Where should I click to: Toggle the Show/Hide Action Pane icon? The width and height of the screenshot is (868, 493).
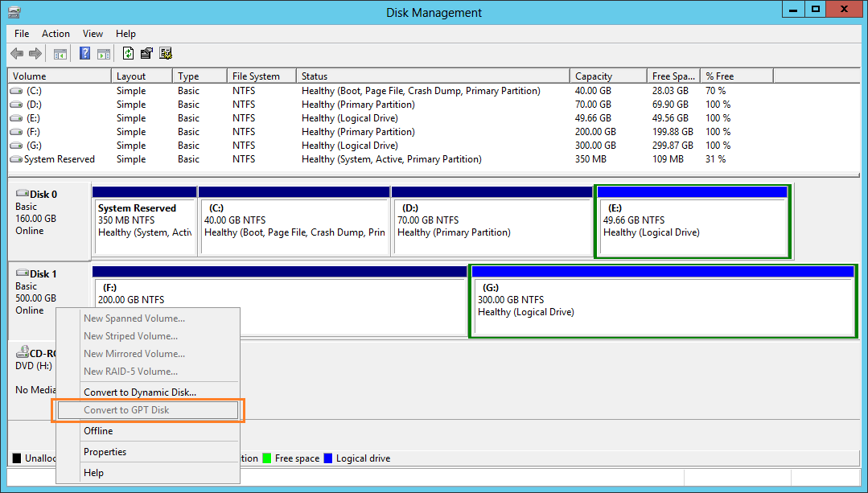[104, 54]
